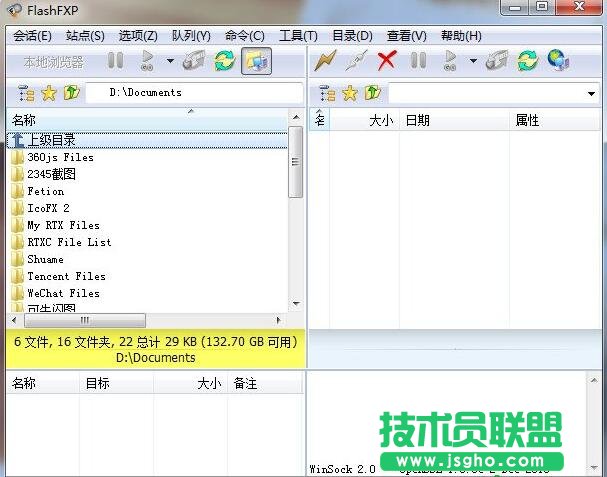Select the Fetion folder
This screenshot has height=477, width=607.
[45, 191]
